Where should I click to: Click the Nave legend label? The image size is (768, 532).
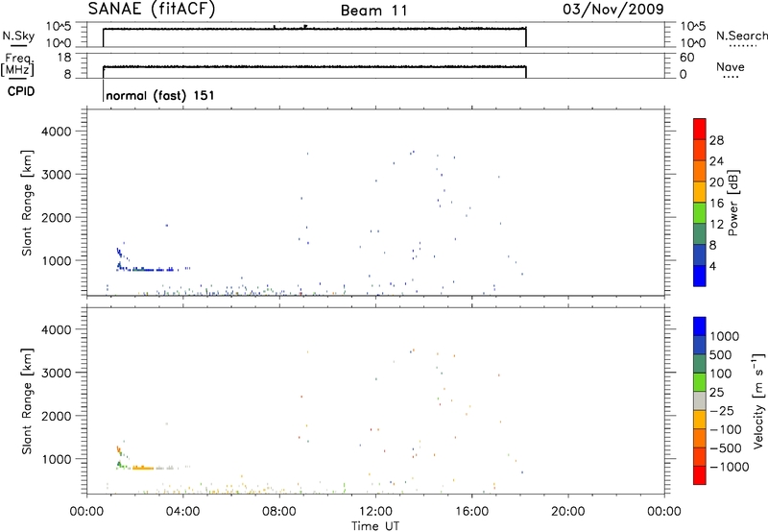point(731,66)
